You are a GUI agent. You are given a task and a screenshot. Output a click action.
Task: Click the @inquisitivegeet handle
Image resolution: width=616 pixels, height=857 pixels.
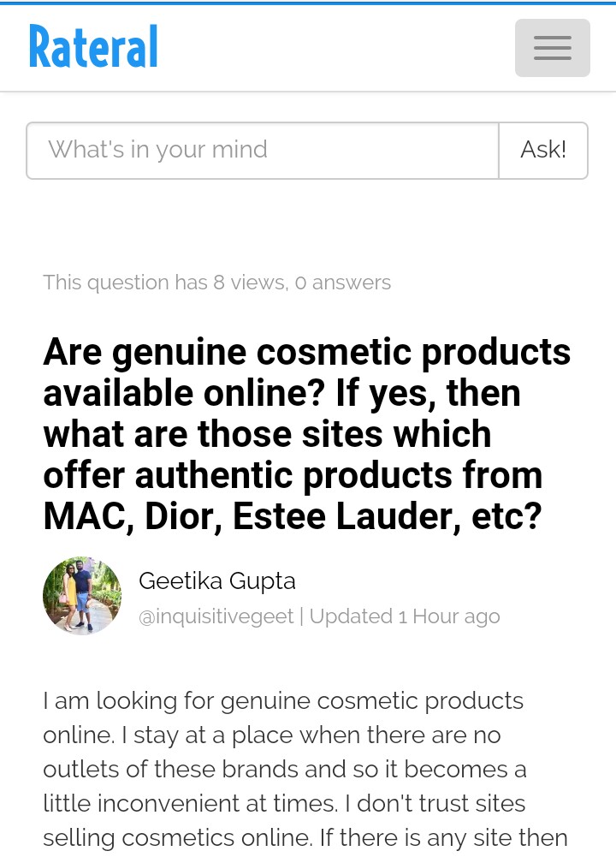(216, 616)
